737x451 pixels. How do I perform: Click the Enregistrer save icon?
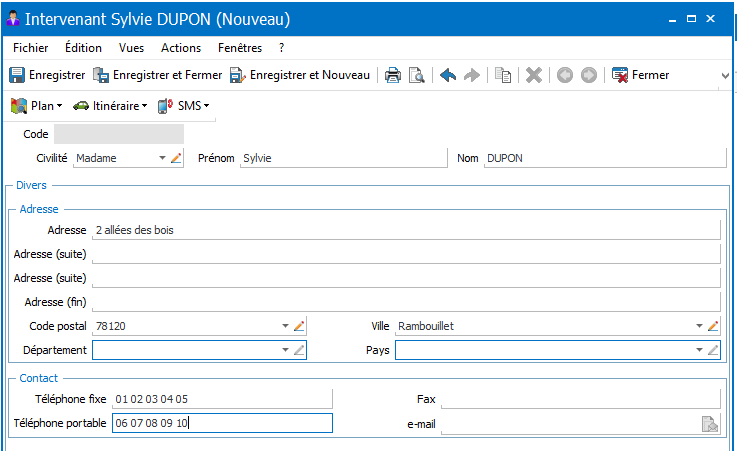click(x=17, y=75)
